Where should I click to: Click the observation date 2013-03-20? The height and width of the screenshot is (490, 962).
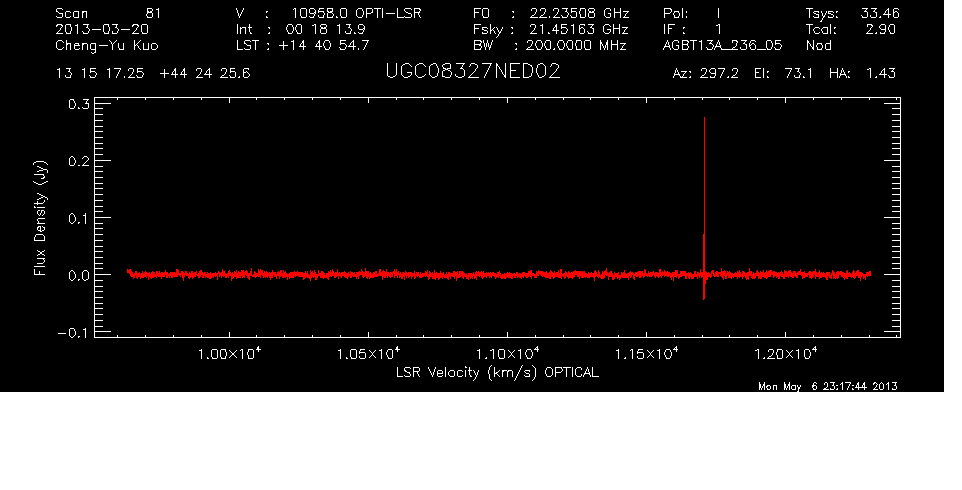(x=102, y=29)
